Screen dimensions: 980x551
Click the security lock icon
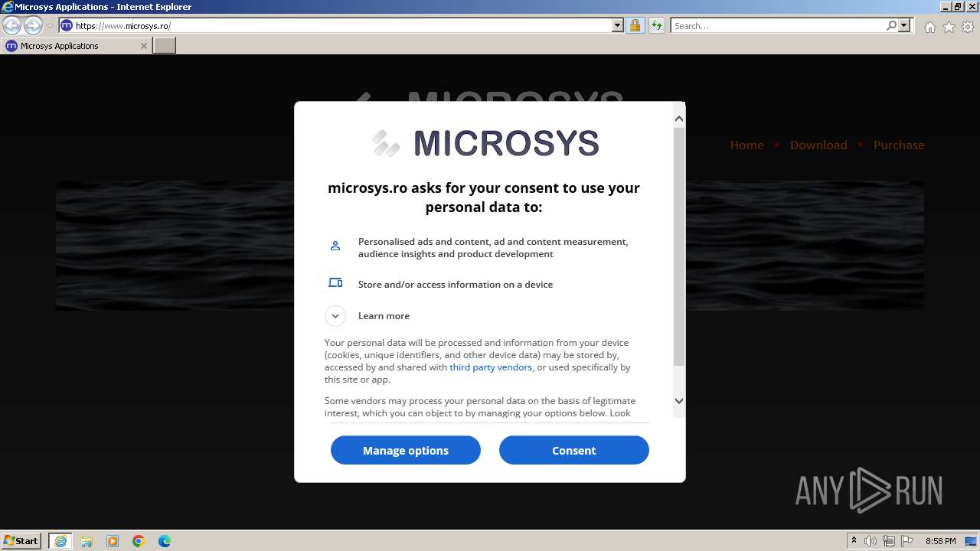pyautogui.click(x=635, y=26)
